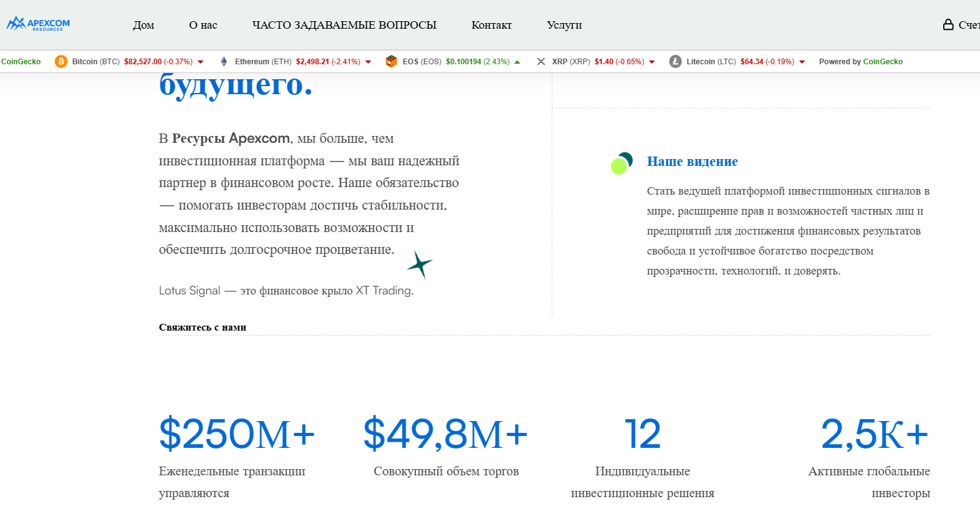Click the 12 investment solutions statistic

[643, 434]
